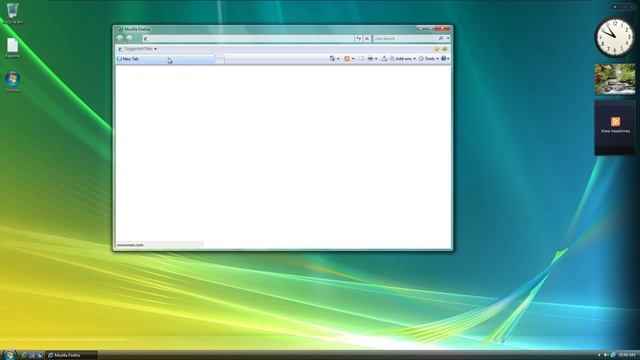Click into the browser address bar

point(248,38)
